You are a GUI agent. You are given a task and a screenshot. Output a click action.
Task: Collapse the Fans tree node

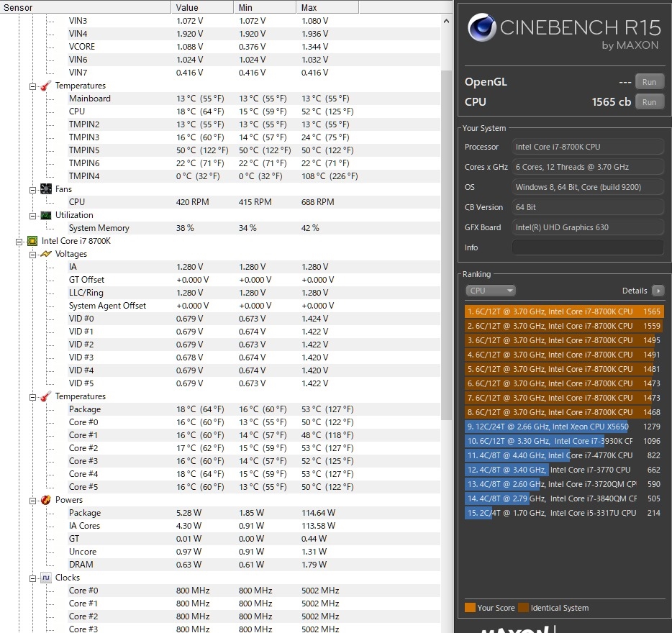[32, 190]
